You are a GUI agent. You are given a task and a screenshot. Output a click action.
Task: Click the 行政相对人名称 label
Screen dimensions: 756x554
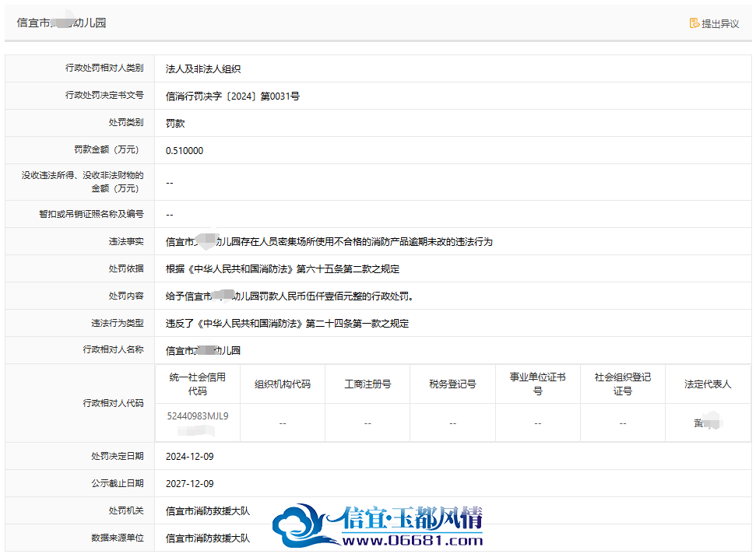pyautogui.click(x=113, y=349)
